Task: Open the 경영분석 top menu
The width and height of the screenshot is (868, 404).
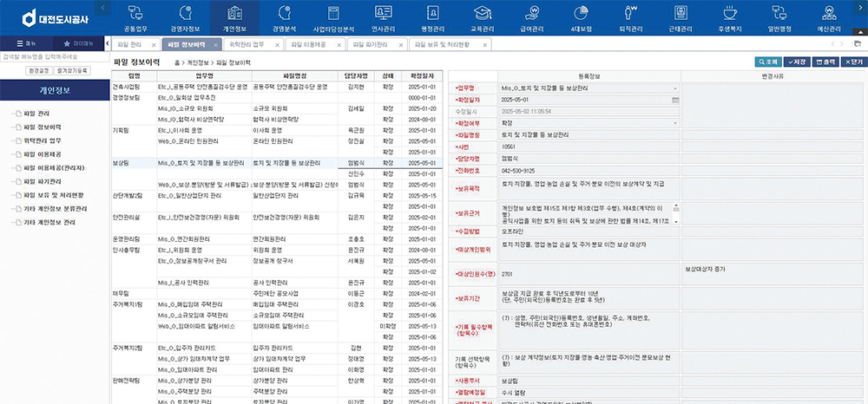Action: click(284, 18)
